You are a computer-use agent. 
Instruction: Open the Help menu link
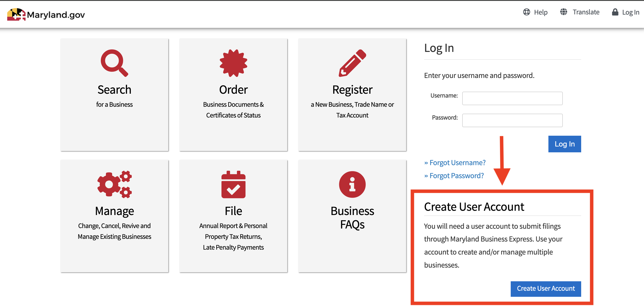pyautogui.click(x=535, y=12)
